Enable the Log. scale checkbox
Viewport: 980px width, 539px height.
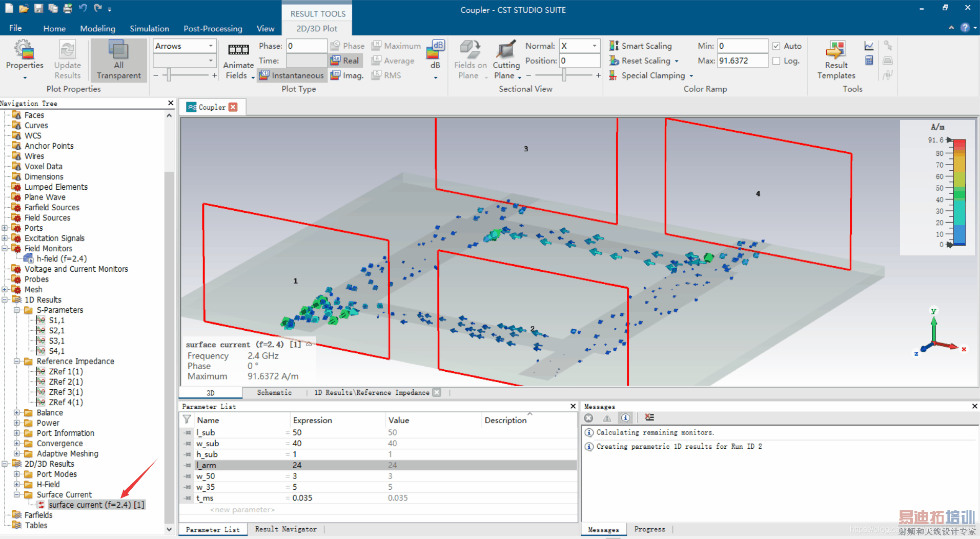pyautogui.click(x=777, y=61)
